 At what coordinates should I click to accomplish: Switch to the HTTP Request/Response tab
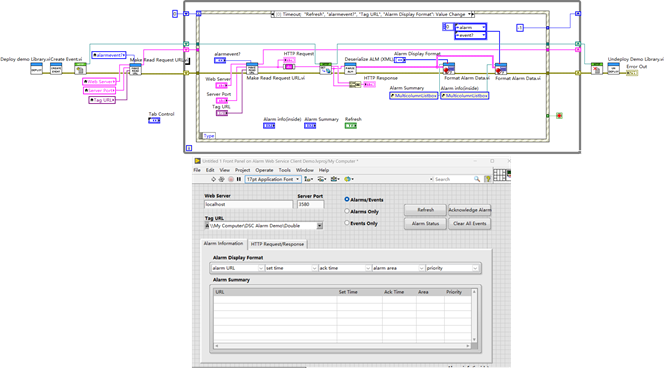pyautogui.click(x=277, y=244)
